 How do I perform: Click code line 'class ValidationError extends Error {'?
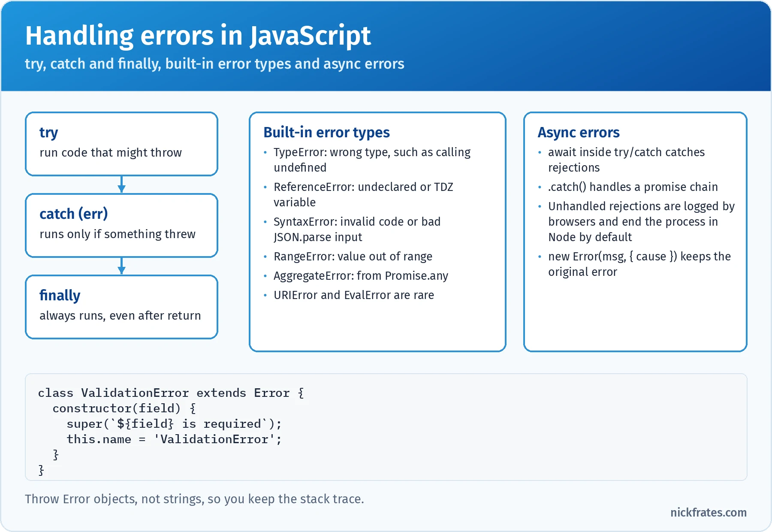[x=171, y=393]
